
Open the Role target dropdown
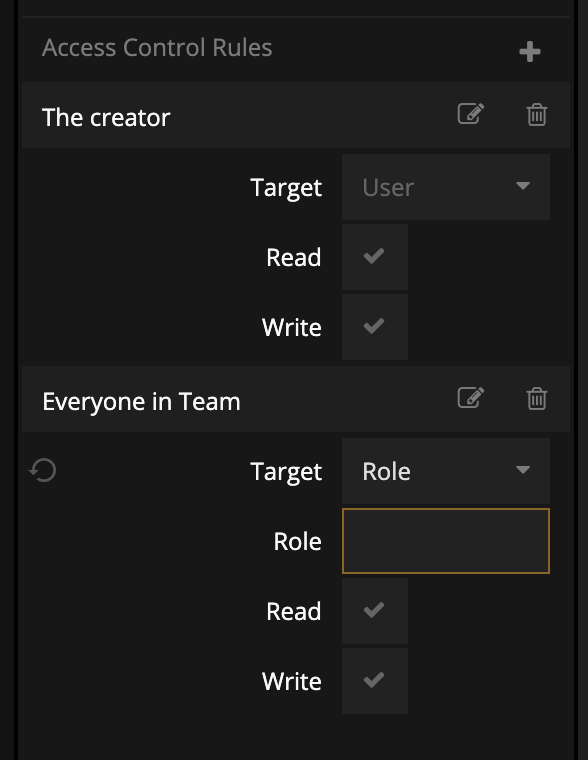point(445,471)
